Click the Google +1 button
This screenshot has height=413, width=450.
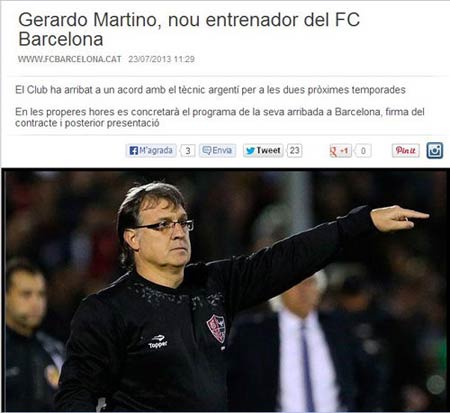(340, 151)
